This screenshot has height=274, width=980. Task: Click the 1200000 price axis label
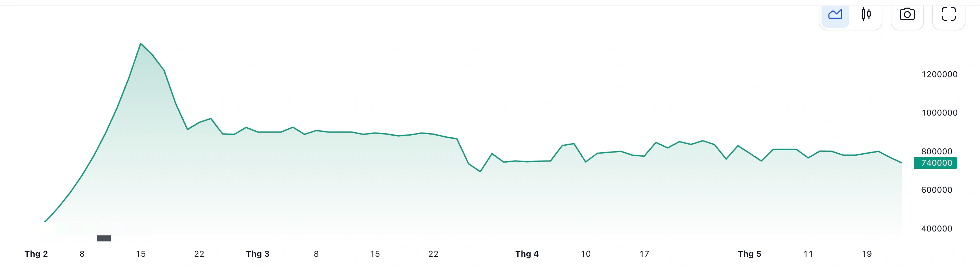coord(939,74)
